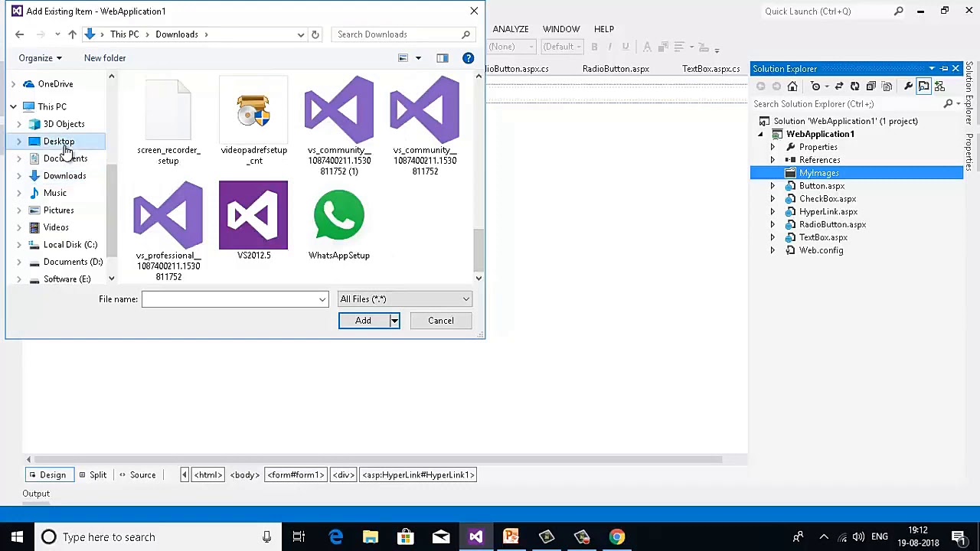Screen dimensions: 980x551
Task: Cancel the Add Existing Item dialog
Action: click(441, 321)
